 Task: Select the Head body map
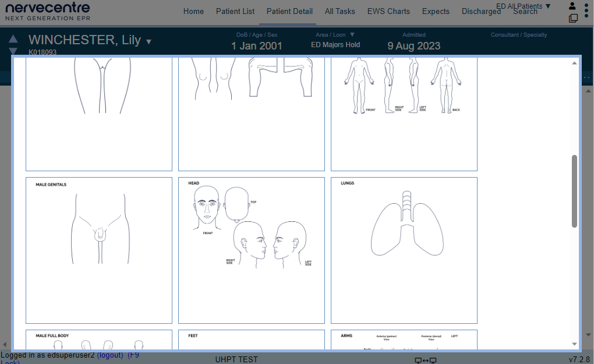coord(252,250)
